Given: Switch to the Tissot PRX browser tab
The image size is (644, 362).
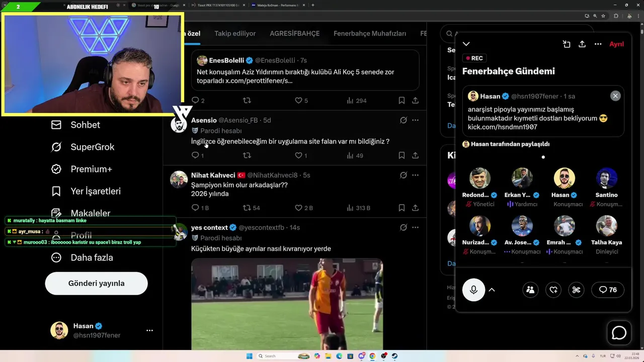Looking at the screenshot, I should click(x=218, y=5).
